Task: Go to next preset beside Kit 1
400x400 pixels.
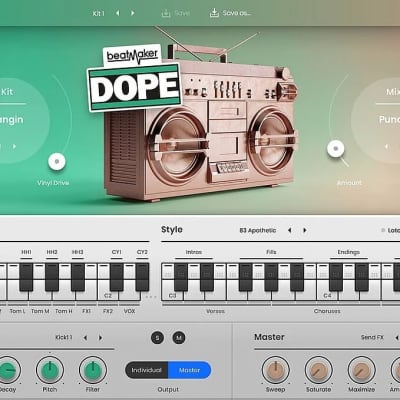Action: pos(133,13)
